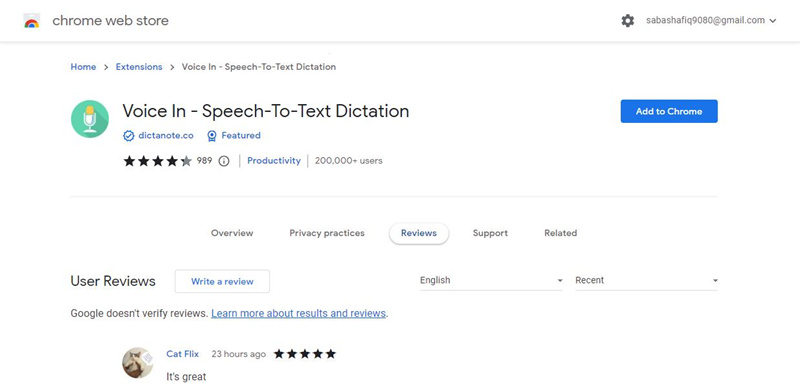
Task: Open the Learn more about results and reviews link
Action: [x=298, y=313]
